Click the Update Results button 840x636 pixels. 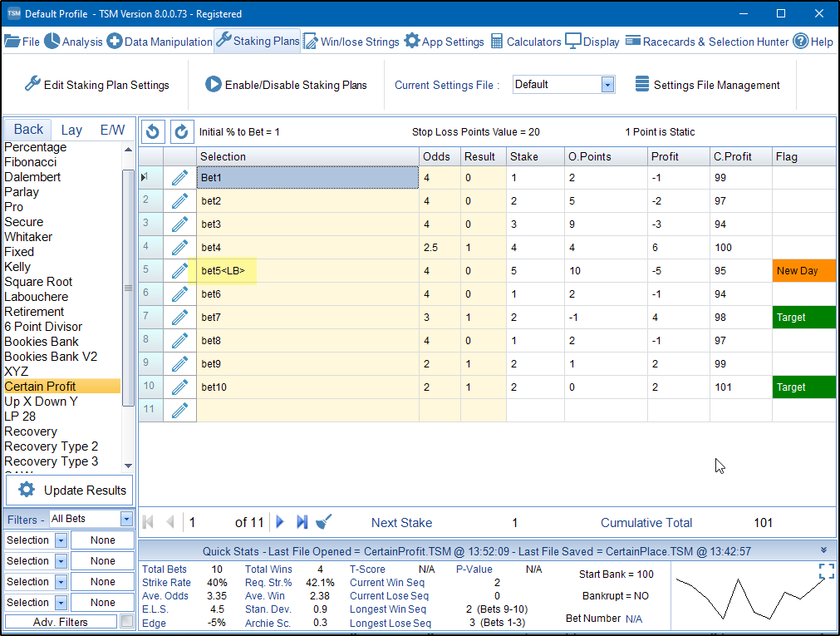tap(69, 490)
